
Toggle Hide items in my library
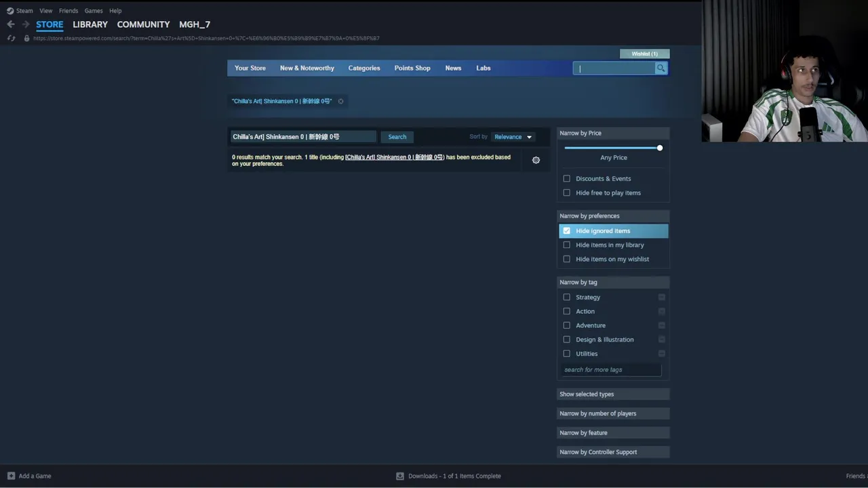567,245
